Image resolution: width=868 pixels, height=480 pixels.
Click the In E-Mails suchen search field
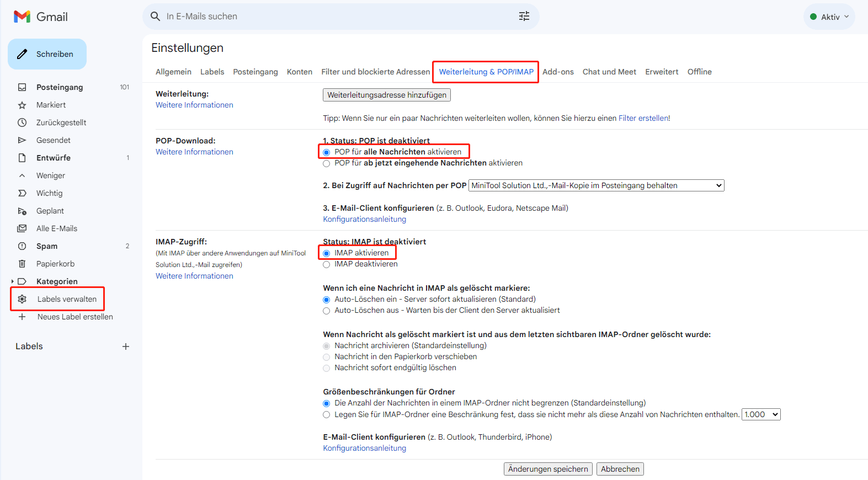[x=340, y=17]
